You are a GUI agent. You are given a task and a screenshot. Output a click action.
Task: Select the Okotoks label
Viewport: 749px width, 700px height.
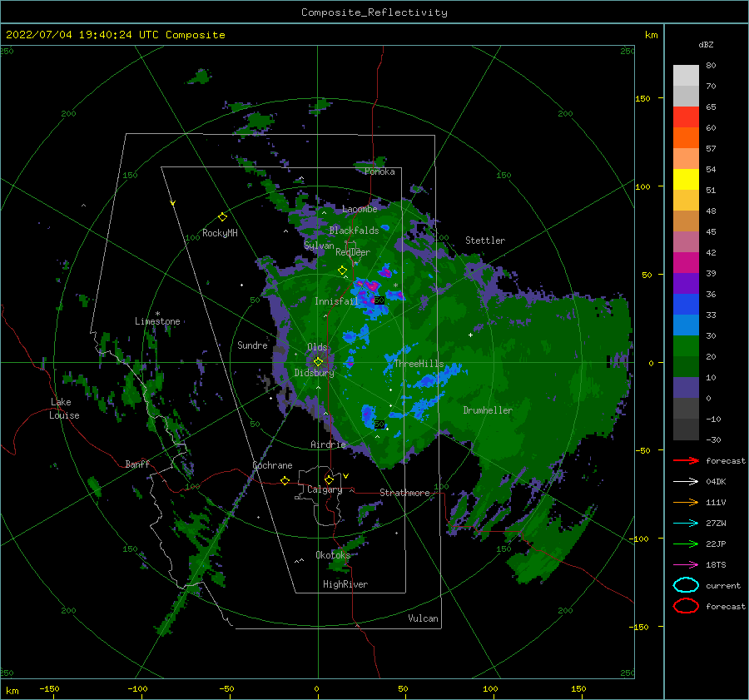(333, 554)
